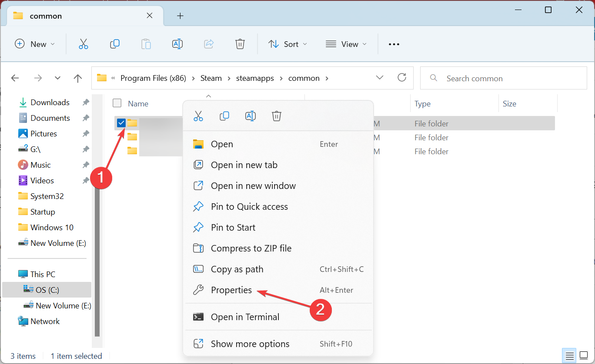Click the Delete trash icon in the context menu
The width and height of the screenshot is (595, 364).
coord(277,116)
